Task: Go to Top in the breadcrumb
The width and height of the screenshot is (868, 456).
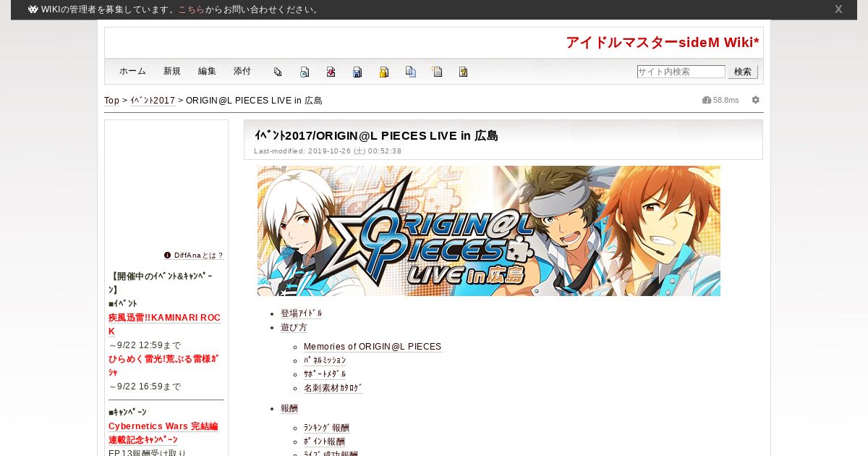Action: coord(111,101)
